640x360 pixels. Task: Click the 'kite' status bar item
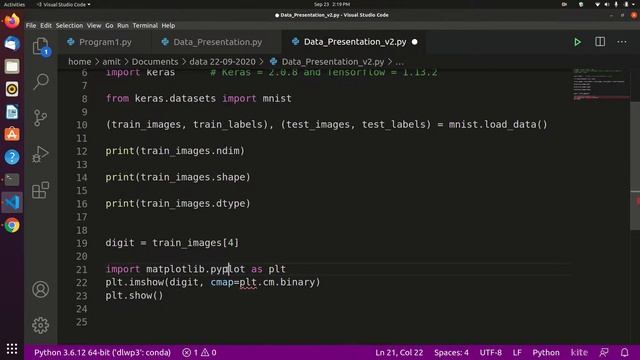(x=579, y=352)
